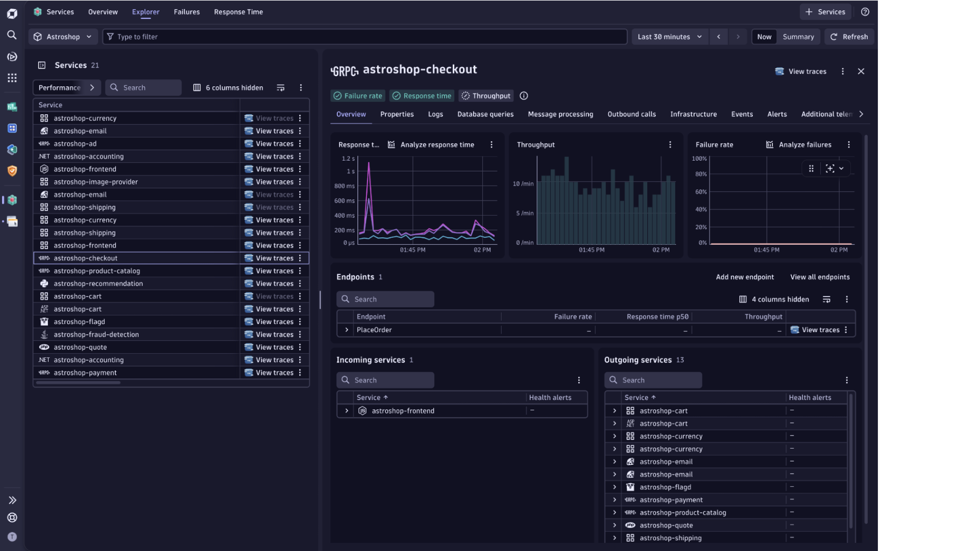This screenshot has width=980, height=551.
Task: Open the help question-mark icon top right
Action: click(865, 12)
